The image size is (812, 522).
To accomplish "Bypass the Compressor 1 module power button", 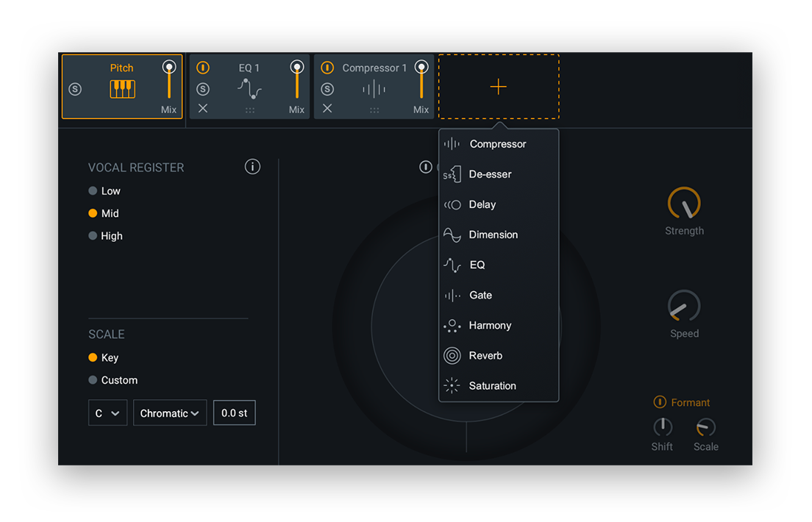I will [327, 68].
